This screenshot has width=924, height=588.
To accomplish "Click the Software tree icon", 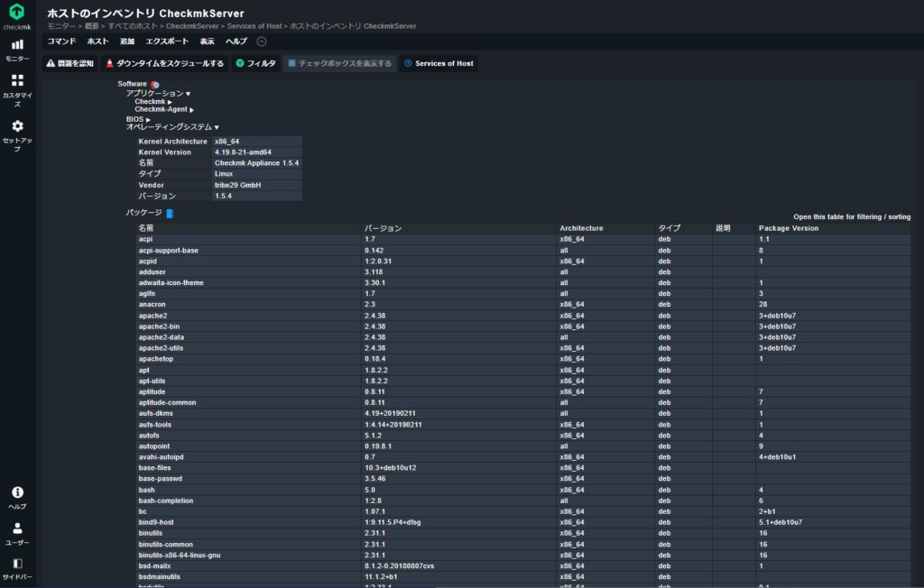I will pos(155,85).
